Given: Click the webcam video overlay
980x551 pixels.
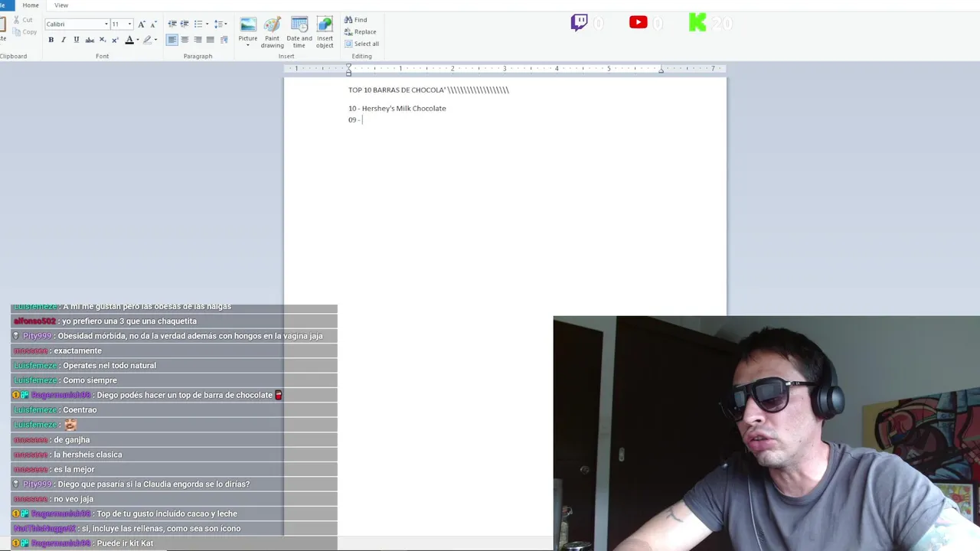Looking at the screenshot, I should tap(766, 433).
